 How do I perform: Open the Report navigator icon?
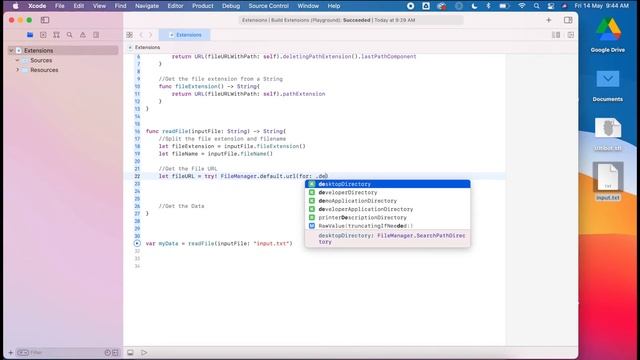pos(96,35)
